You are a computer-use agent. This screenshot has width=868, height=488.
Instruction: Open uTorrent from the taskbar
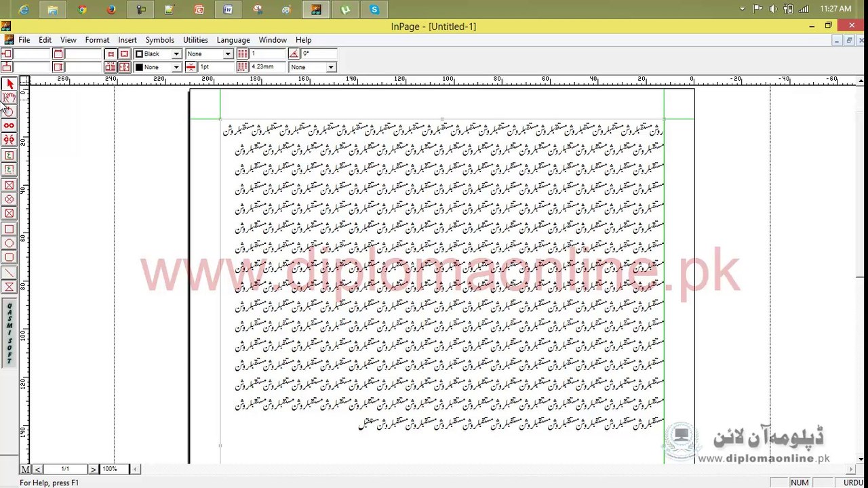pos(345,9)
